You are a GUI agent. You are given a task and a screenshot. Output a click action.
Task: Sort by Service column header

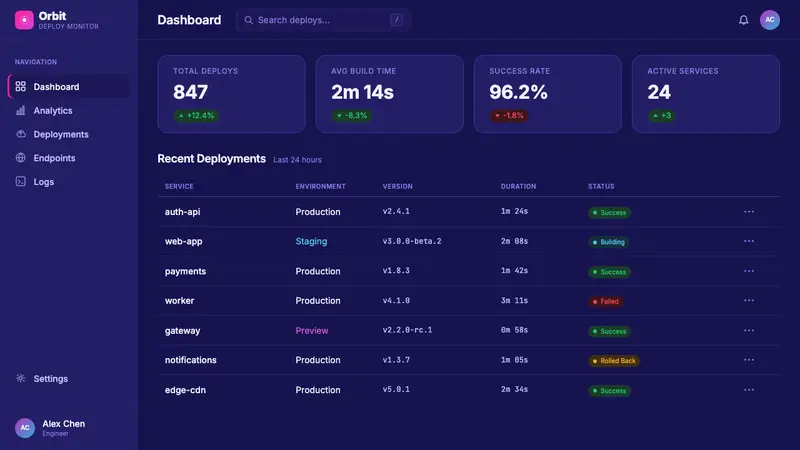(x=179, y=186)
